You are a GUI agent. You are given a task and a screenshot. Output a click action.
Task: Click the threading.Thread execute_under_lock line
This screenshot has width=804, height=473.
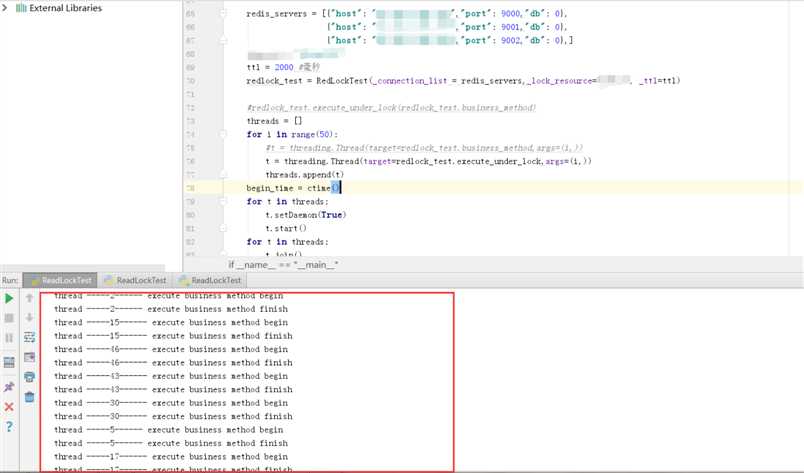coord(428,161)
